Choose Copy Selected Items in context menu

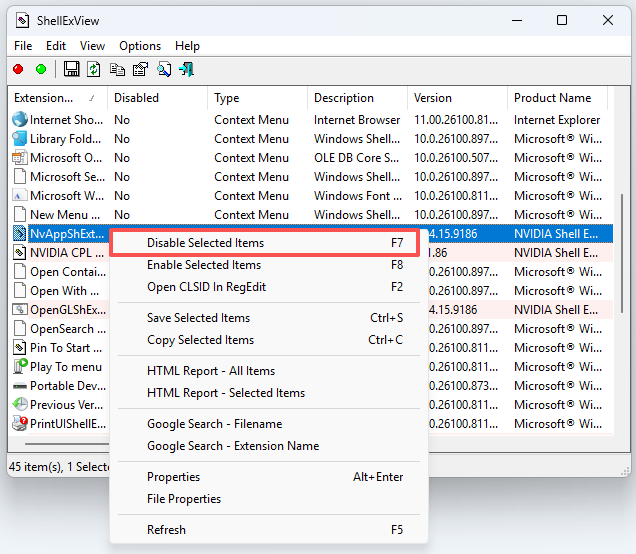pyautogui.click(x=269, y=339)
